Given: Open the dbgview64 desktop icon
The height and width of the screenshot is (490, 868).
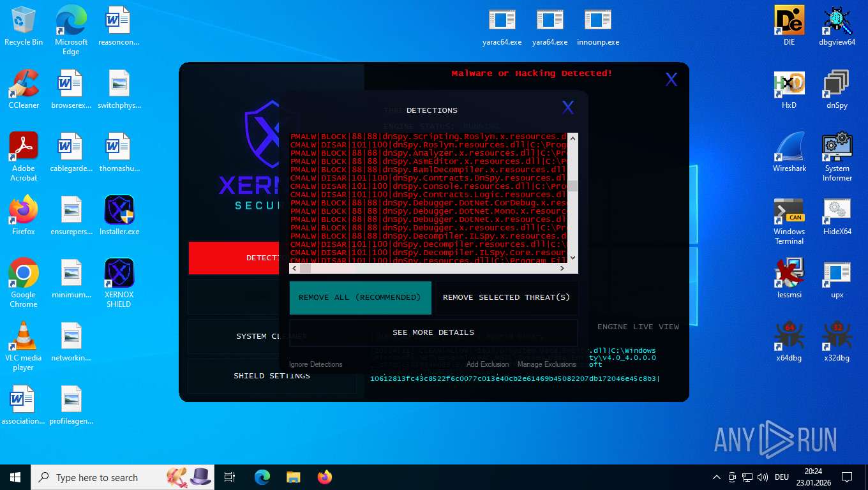Looking at the screenshot, I should click(837, 26).
